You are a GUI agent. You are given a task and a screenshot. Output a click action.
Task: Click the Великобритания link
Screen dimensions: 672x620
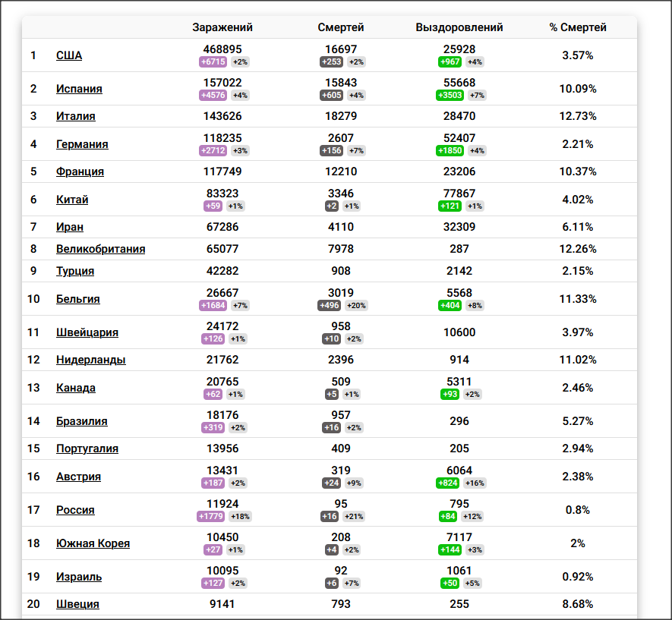101,249
